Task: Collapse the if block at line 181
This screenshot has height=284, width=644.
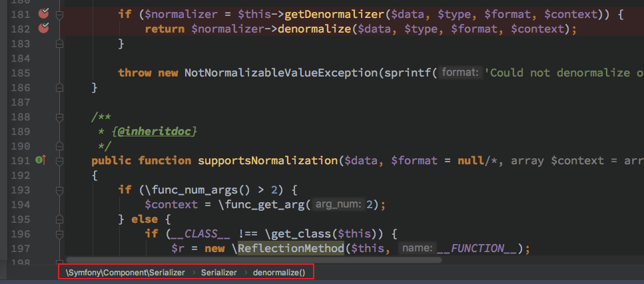Action: click(x=59, y=13)
